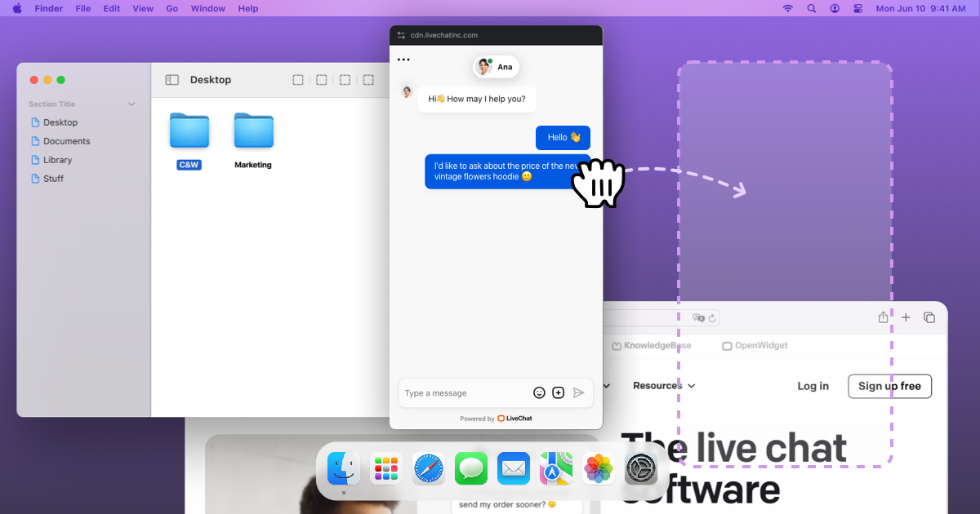Open the Edit menu

(112, 9)
